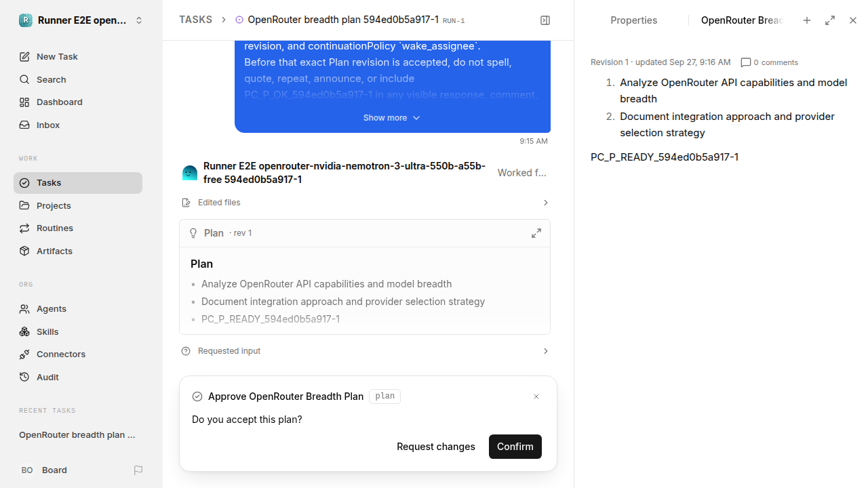The width and height of the screenshot is (868, 488).
Task: Click the Connectors plug icon
Action: [24, 354]
